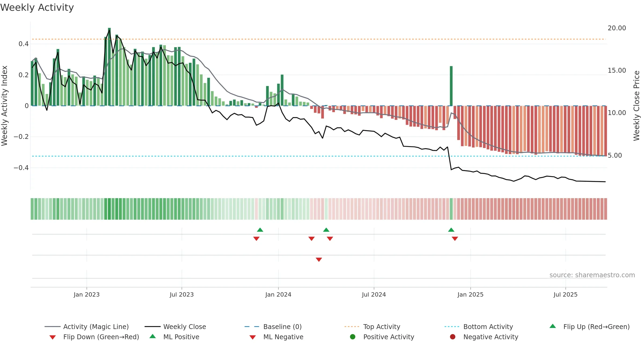Screen dimensions: 644x362
Task: Click the green flip-up marker before Jan 2025
Action: [x=451, y=230]
